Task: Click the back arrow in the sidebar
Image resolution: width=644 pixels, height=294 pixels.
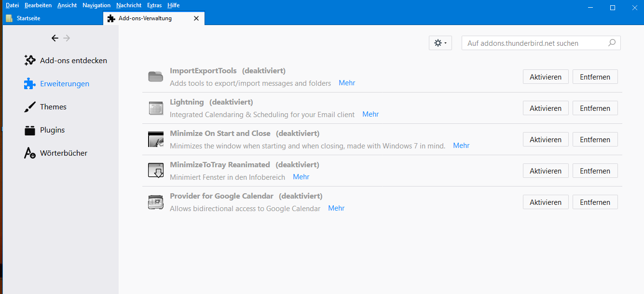Action: (x=55, y=38)
